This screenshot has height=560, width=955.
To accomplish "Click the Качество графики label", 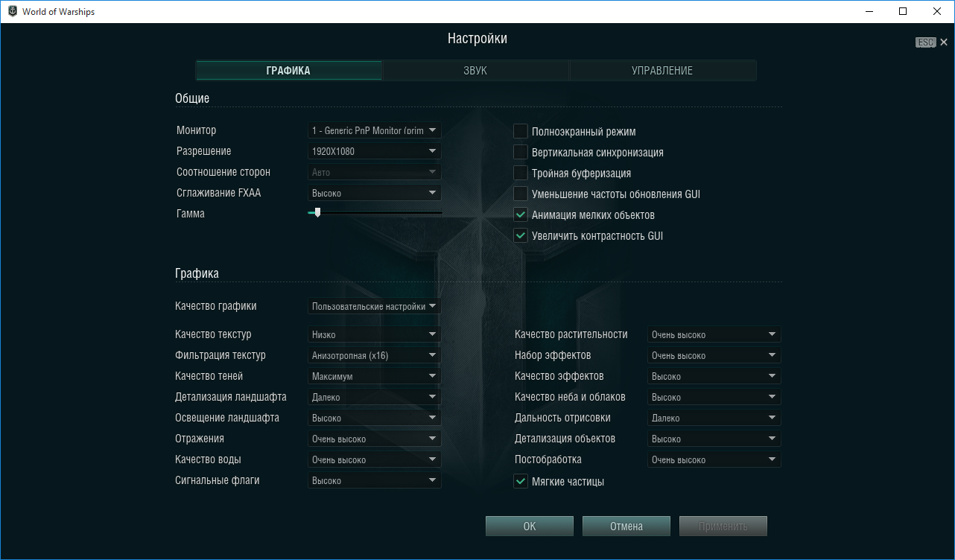I will coord(216,306).
